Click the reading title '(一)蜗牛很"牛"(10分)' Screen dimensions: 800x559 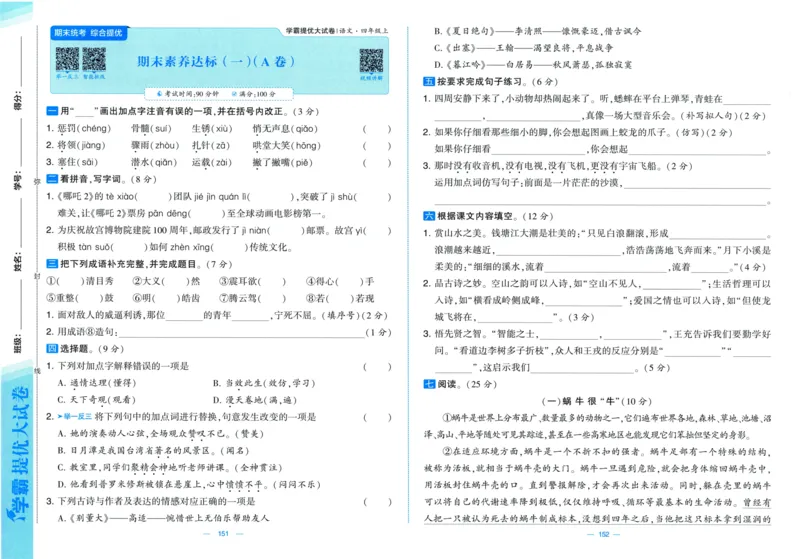(x=596, y=401)
